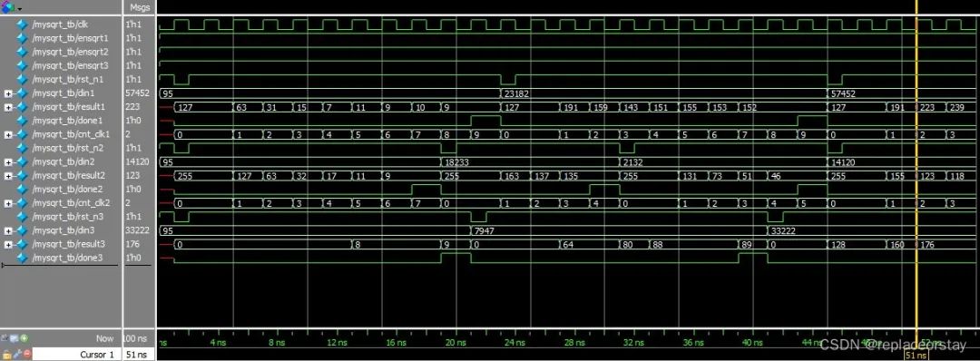Image resolution: width=980 pixels, height=361 pixels.
Task: Click the diamond icon beside /mysqrt_tb/din3
Action: coord(23,230)
